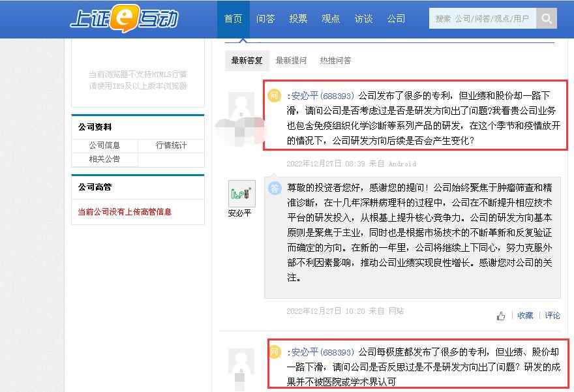Click the 公司资料 panel heading
574x392 pixels.
pyautogui.click(x=95, y=127)
